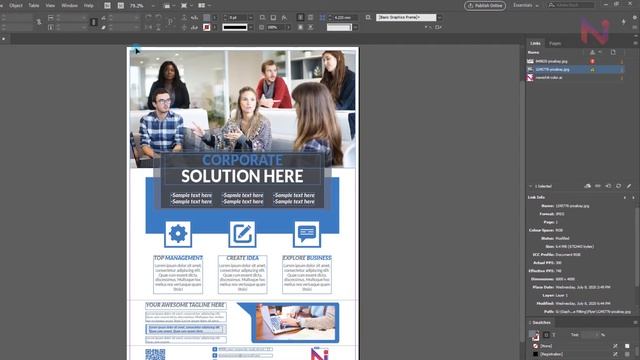Click the flip vertical icon

coord(158,27)
